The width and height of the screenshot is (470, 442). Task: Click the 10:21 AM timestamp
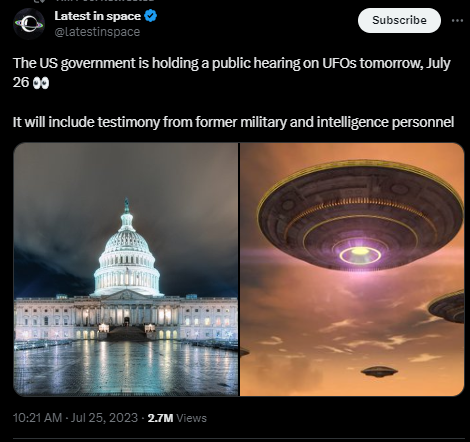coord(37,418)
